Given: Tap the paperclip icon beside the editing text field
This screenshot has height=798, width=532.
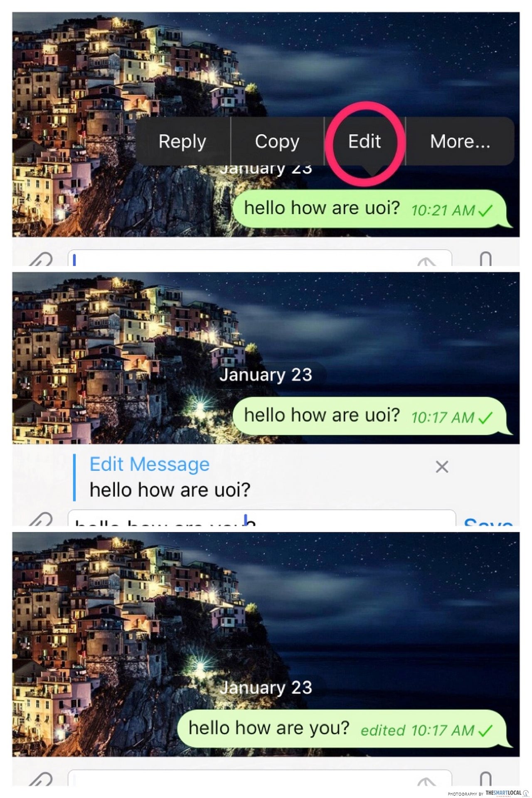Looking at the screenshot, I should [41, 520].
